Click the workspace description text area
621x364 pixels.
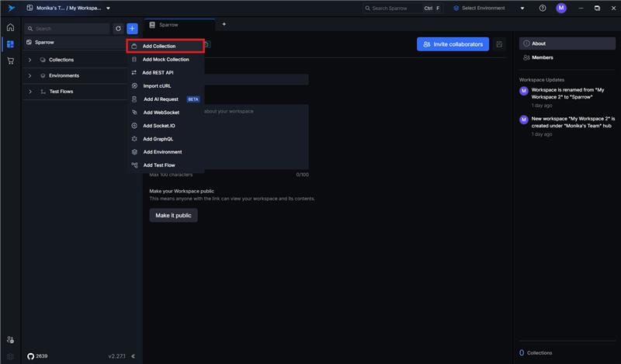[229, 137]
